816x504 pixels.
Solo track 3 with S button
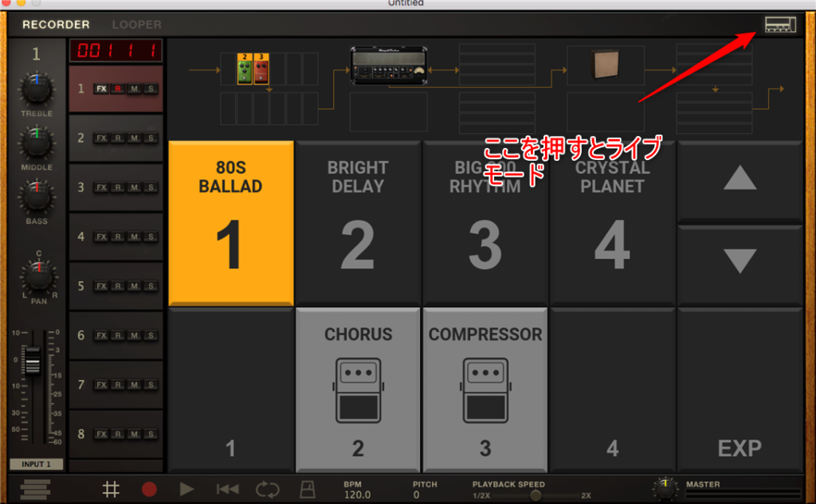(x=151, y=187)
